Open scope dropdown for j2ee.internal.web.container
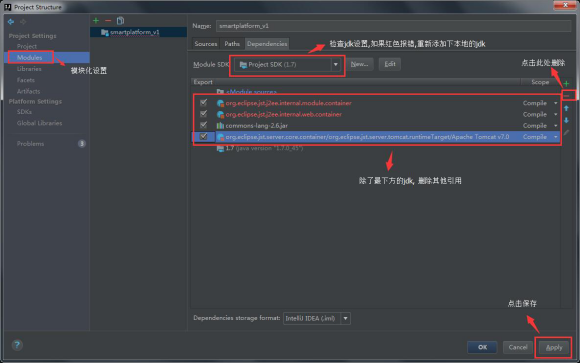Viewport: 580px width, 363px height. point(556,114)
